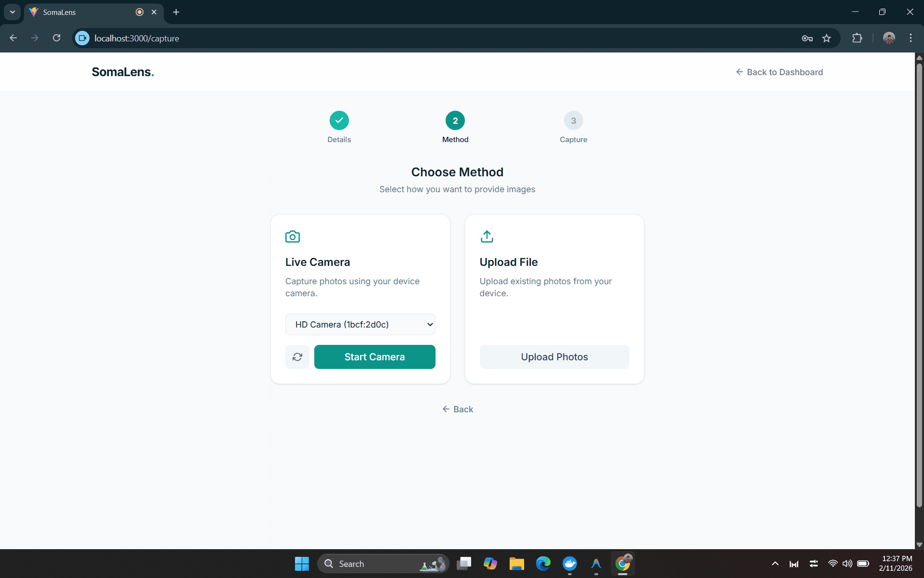Click the browser forward arrow
924x578 pixels.
pyautogui.click(x=35, y=38)
